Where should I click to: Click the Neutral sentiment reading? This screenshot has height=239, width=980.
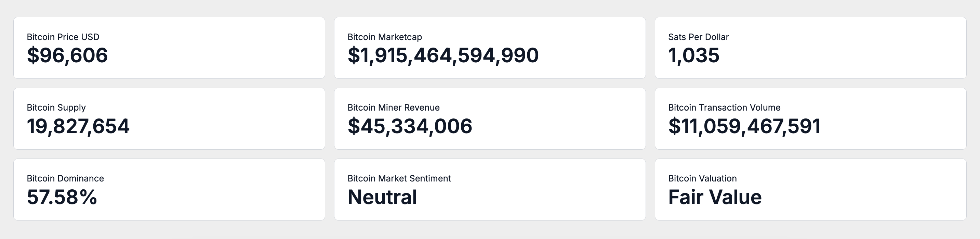click(x=382, y=198)
